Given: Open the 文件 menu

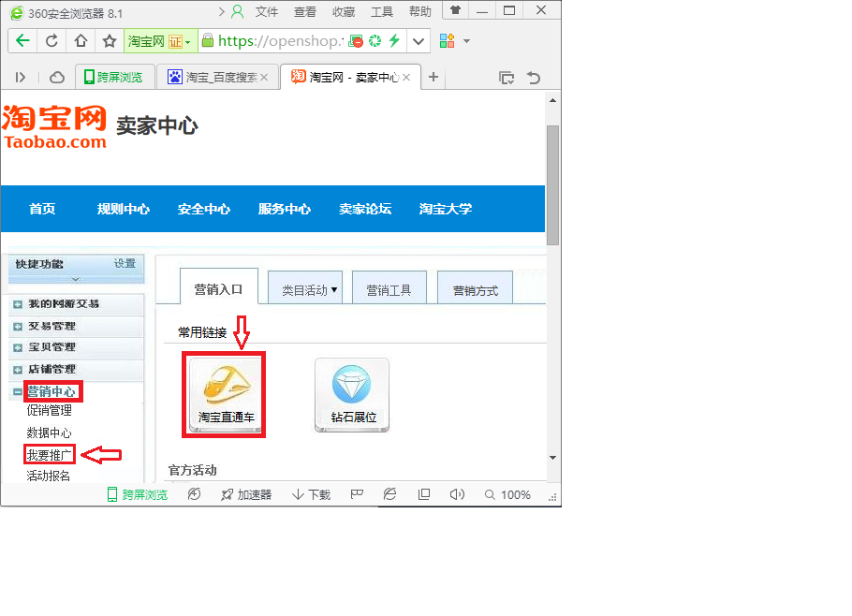Looking at the screenshot, I should [x=267, y=12].
